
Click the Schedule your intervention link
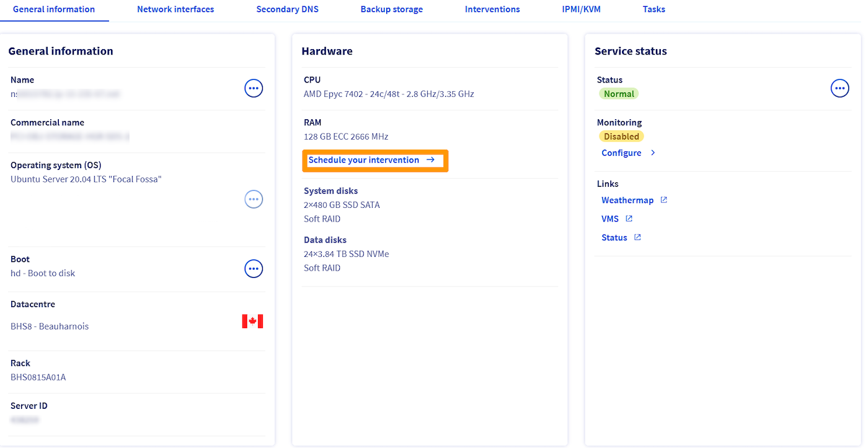coord(364,160)
